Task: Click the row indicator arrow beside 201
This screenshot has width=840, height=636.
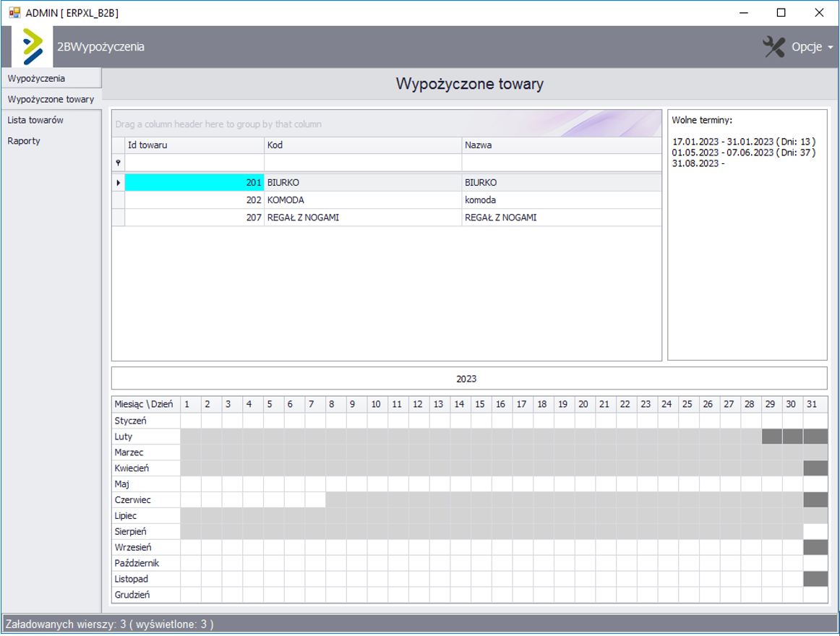Action: tap(119, 183)
